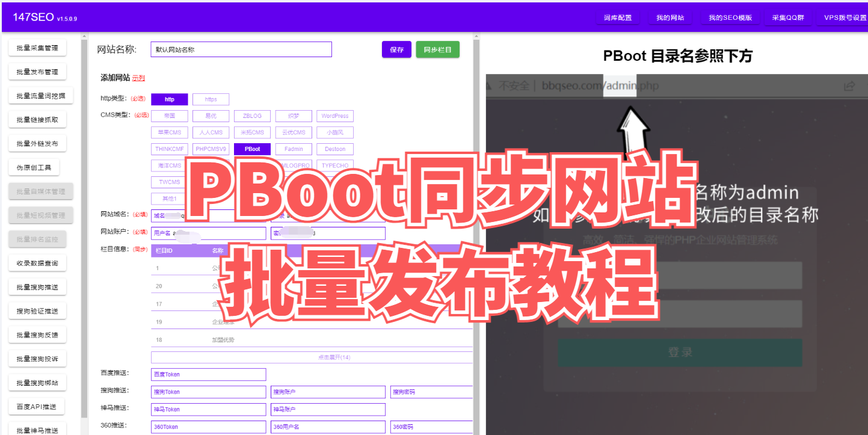
Task: Select 人人CMS option
Action: coord(211,132)
